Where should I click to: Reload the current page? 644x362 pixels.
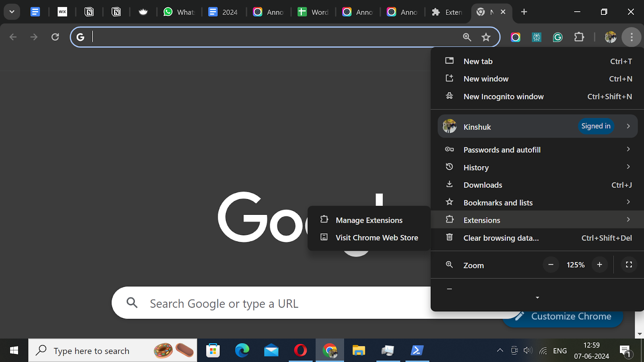click(55, 37)
